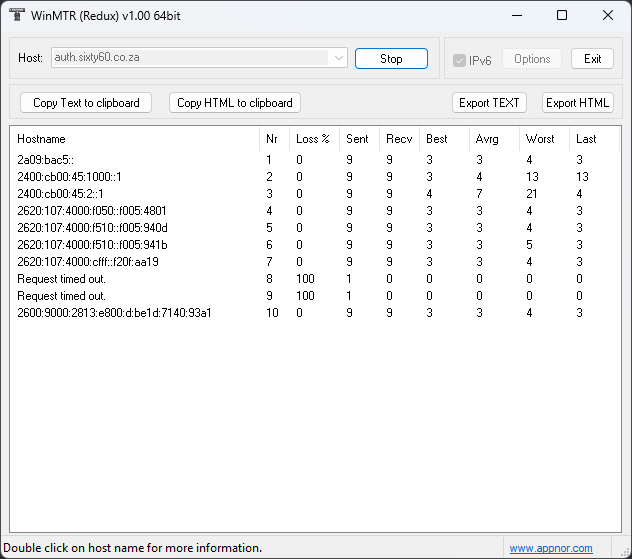Click Export TEXT button
632x559 pixels.
tap(489, 103)
